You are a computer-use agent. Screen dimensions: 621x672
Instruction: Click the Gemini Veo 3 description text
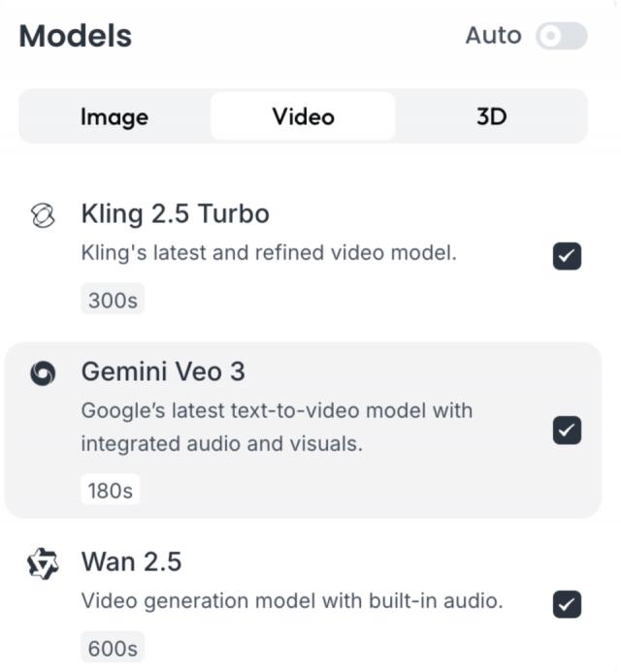pyautogui.click(x=277, y=427)
